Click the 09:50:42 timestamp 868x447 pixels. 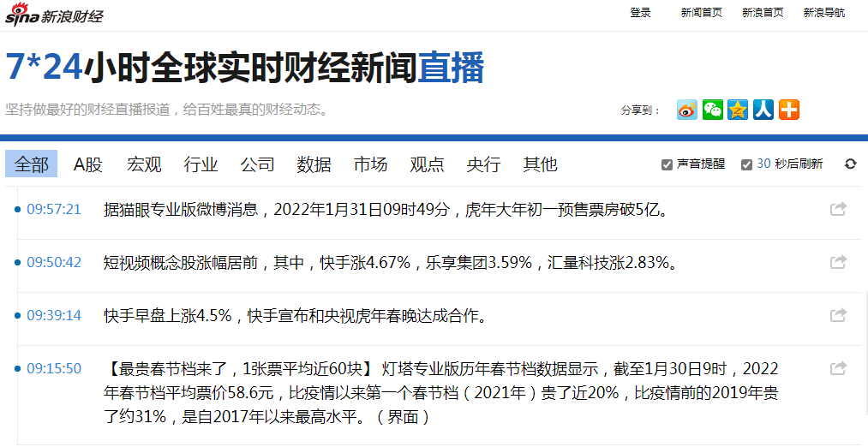coord(54,262)
